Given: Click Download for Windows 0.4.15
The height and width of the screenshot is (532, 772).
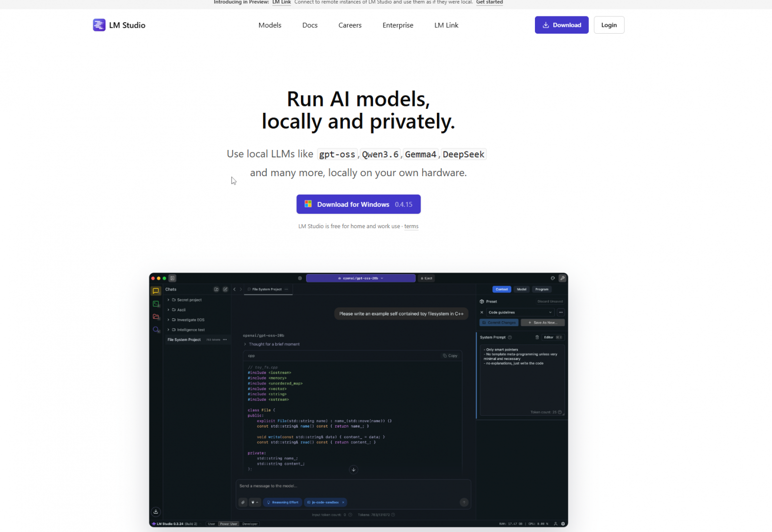Looking at the screenshot, I should [x=358, y=204].
